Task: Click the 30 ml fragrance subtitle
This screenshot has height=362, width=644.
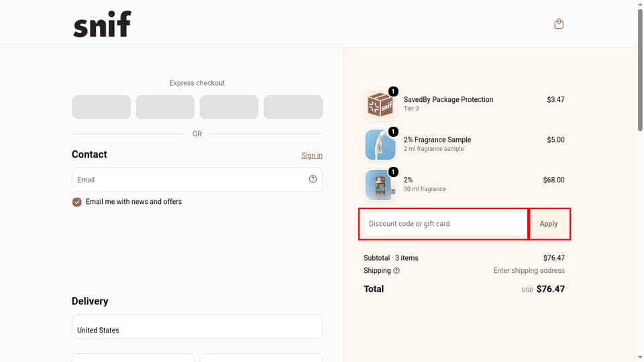Action: [424, 189]
